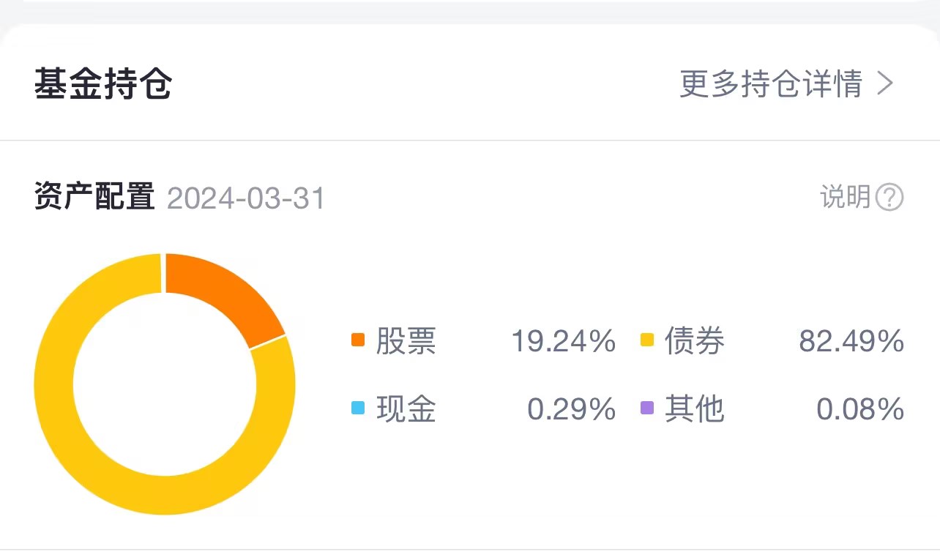Screen dimensions: 940x560
Task: Select the 其他 legend label
Action: (695, 409)
